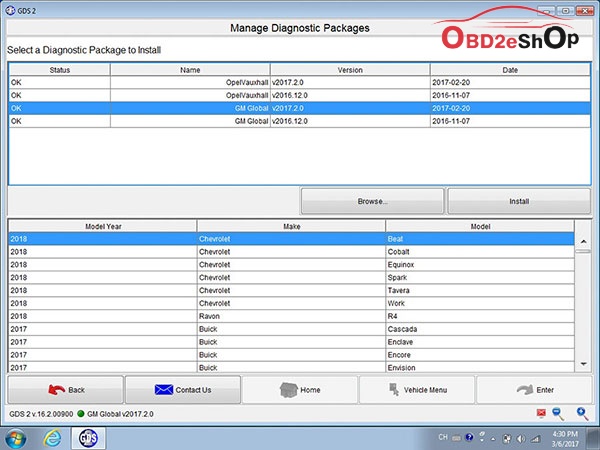
Task: Click the Show desktop strip on the taskbar
Action: click(x=595, y=439)
